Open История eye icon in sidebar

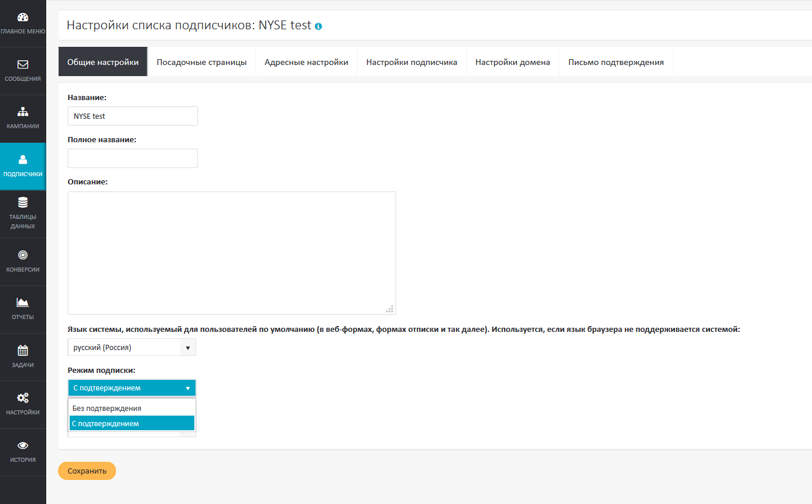23,445
